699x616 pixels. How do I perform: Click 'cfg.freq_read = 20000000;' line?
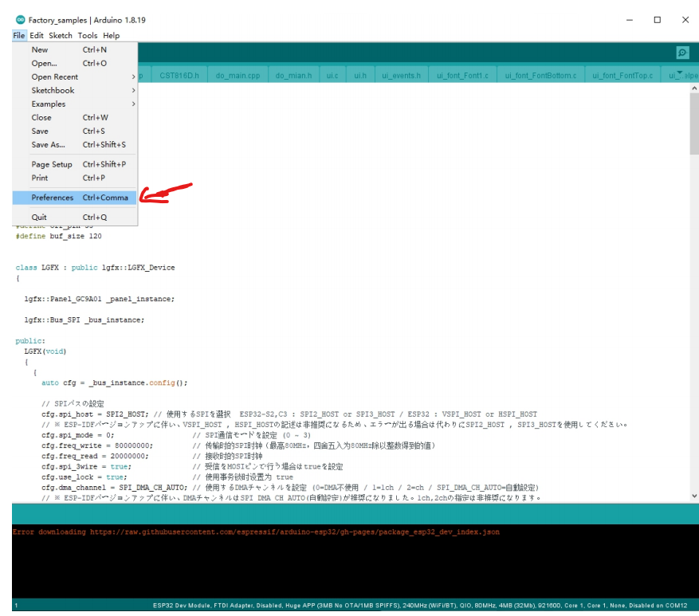pyautogui.click(x=95, y=456)
